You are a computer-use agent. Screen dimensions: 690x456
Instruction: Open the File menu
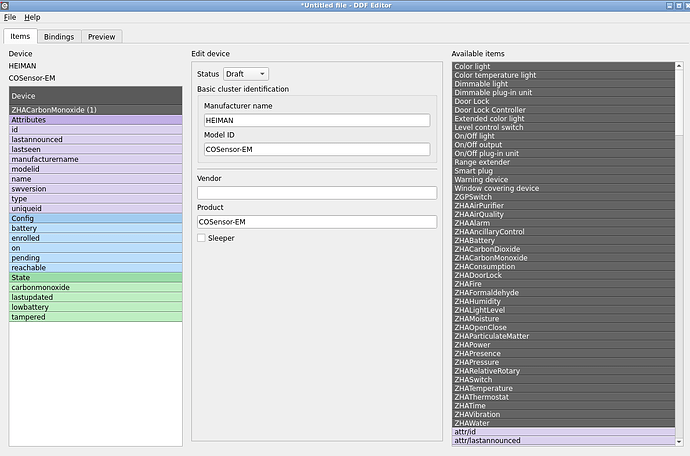10,17
